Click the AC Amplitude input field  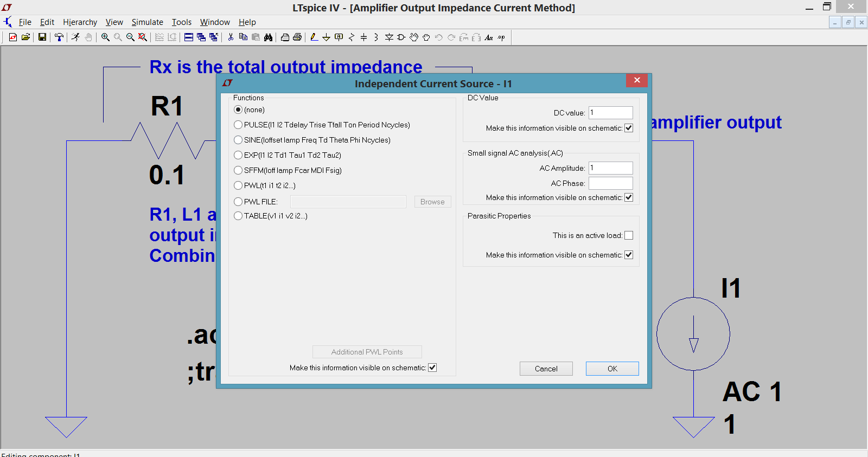[x=611, y=168]
